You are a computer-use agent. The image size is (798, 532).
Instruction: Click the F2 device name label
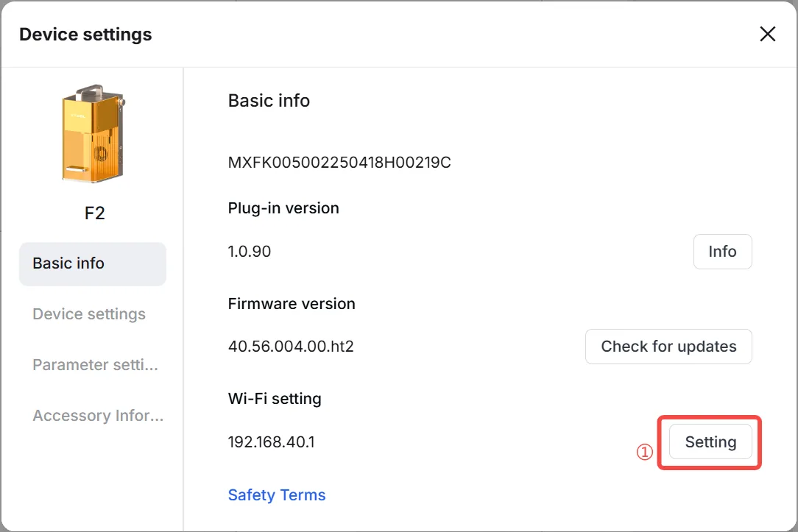[x=95, y=213]
